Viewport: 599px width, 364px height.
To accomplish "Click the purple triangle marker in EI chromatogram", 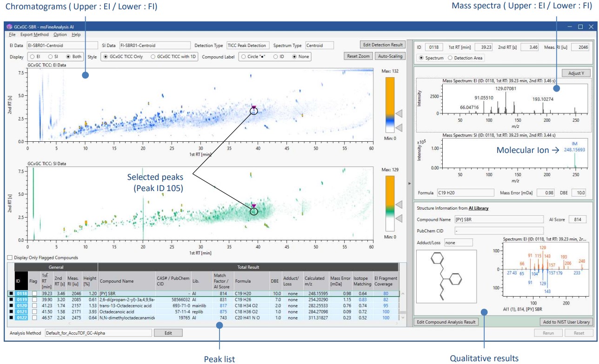I will [254, 107].
